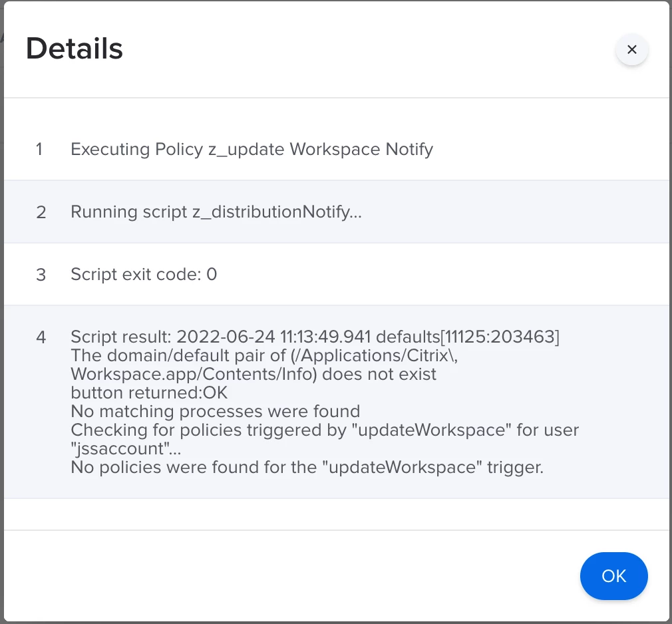Screen dimensions: 672x624
Task: Select 'Running script z_distributionNotify...' log line
Action: (216, 212)
